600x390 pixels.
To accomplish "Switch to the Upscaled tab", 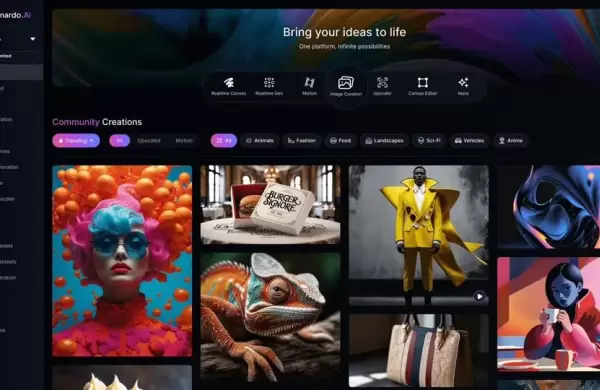I will click(149, 140).
